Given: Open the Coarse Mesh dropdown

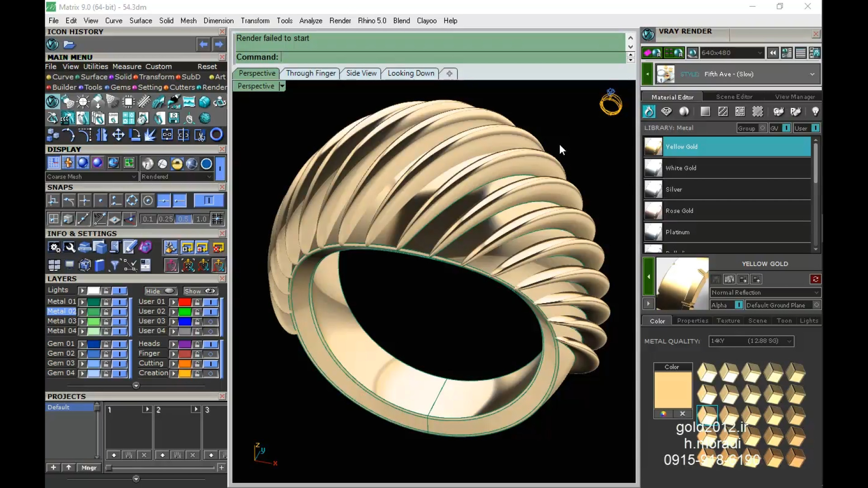Looking at the screenshot, I should click(x=133, y=177).
